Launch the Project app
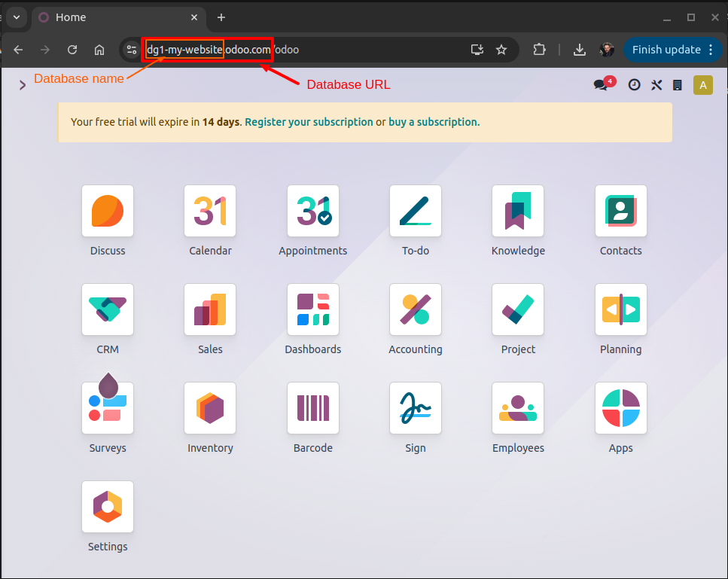The image size is (728, 579). (518, 309)
